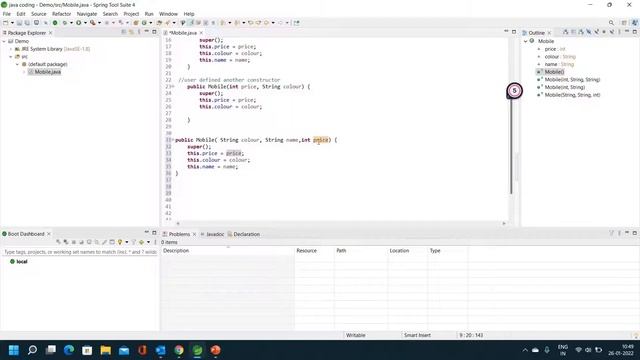Select Mobile(String, String, int) in Outline
This screenshot has width=640, height=360.
coord(569,95)
